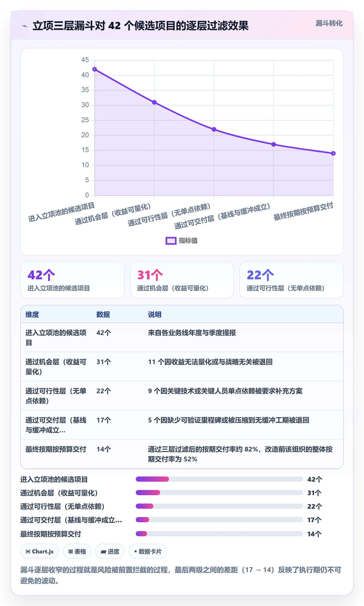The height and width of the screenshot is (606, 364).
Task: Click the footer note about 17 → 14
Action: tap(181, 575)
